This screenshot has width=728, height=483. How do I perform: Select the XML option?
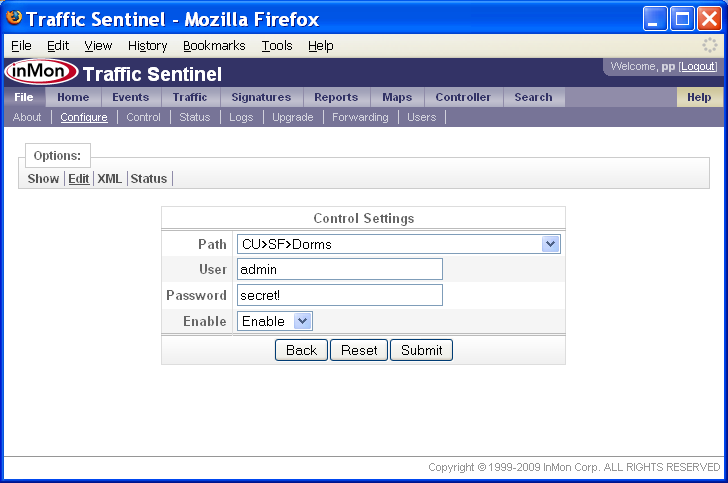coord(110,178)
